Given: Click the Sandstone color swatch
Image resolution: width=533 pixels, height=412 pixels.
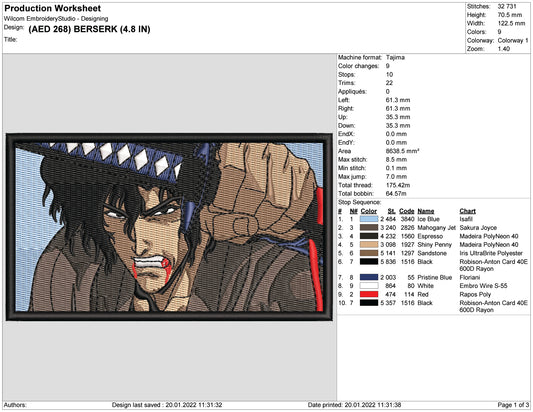Looking at the screenshot, I should pos(369,253).
